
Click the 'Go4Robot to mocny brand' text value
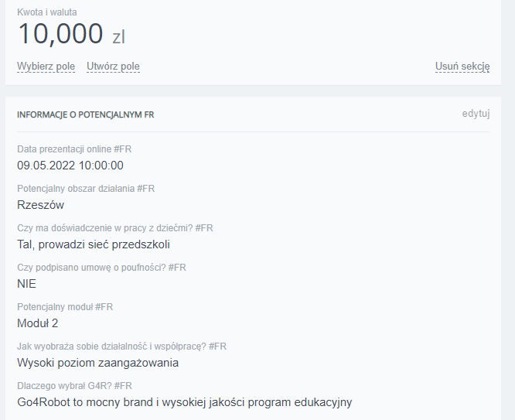point(184,402)
